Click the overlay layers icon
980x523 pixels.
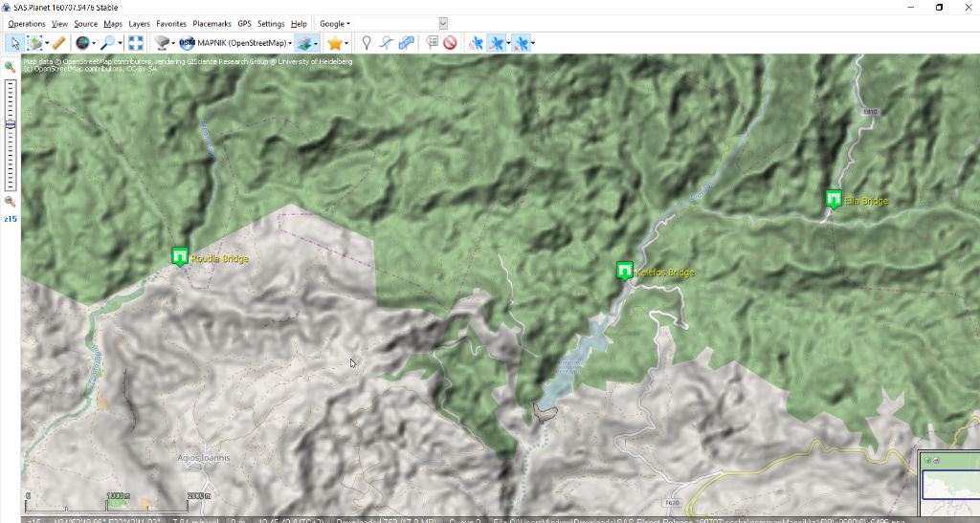click(x=303, y=43)
